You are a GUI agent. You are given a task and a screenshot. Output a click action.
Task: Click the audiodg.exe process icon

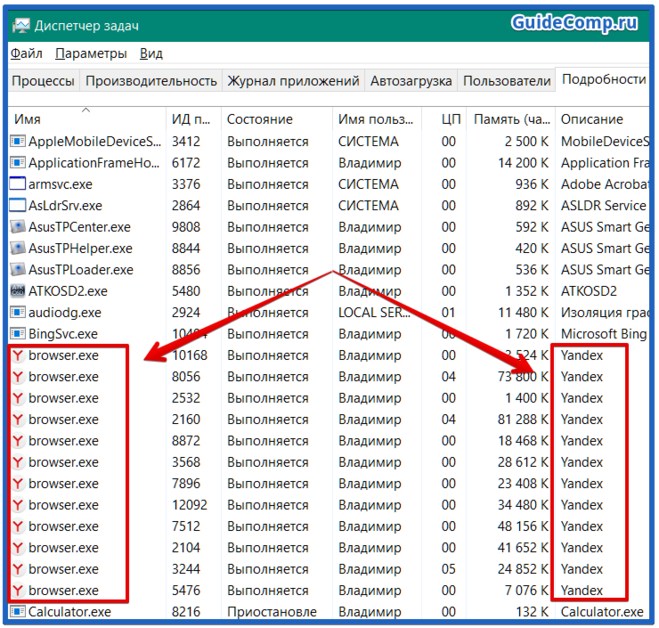pos(18,312)
